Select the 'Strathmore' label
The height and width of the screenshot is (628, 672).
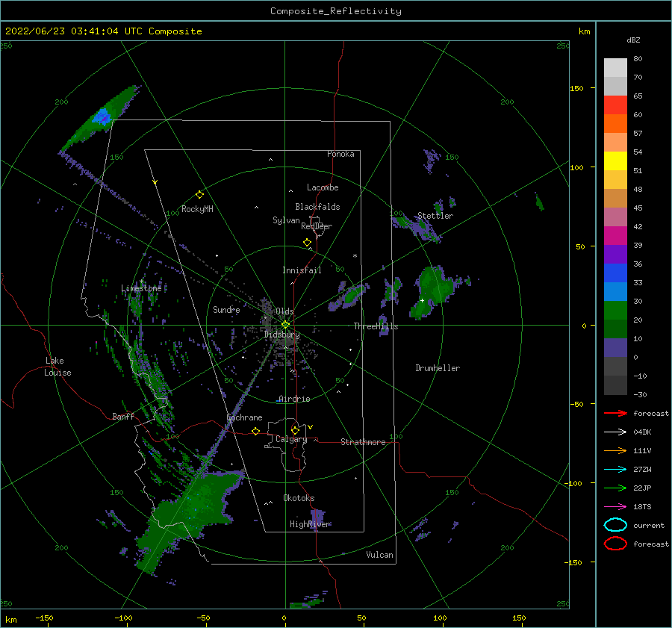point(363,442)
